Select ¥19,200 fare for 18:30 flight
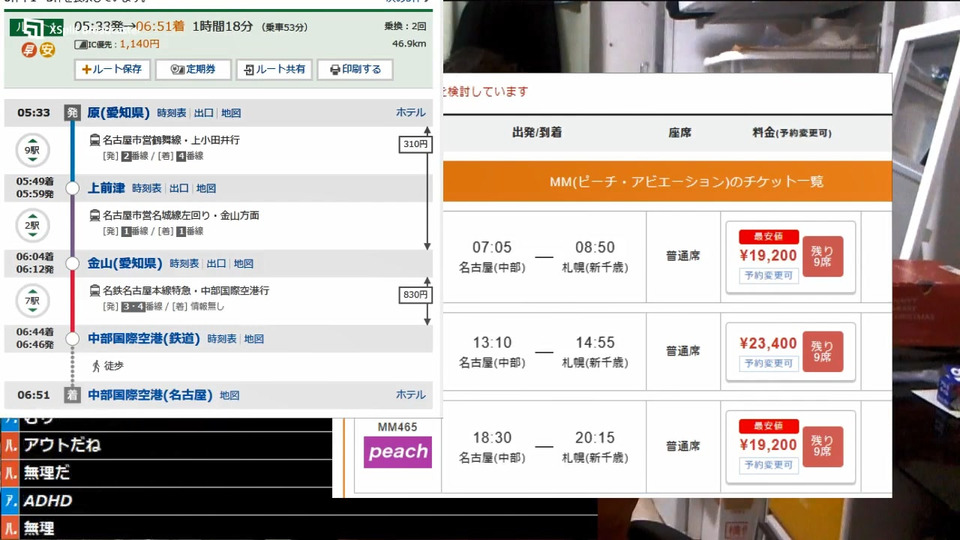This screenshot has height=540, width=960. click(x=768, y=445)
